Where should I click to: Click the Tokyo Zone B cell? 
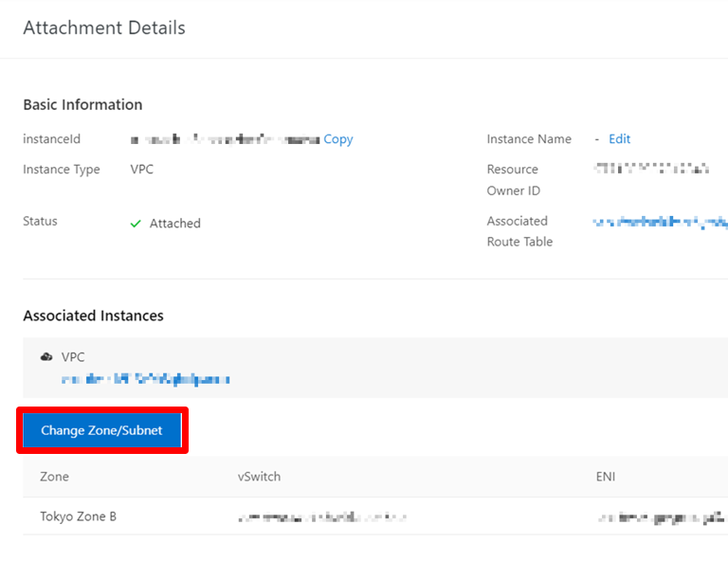(79, 517)
